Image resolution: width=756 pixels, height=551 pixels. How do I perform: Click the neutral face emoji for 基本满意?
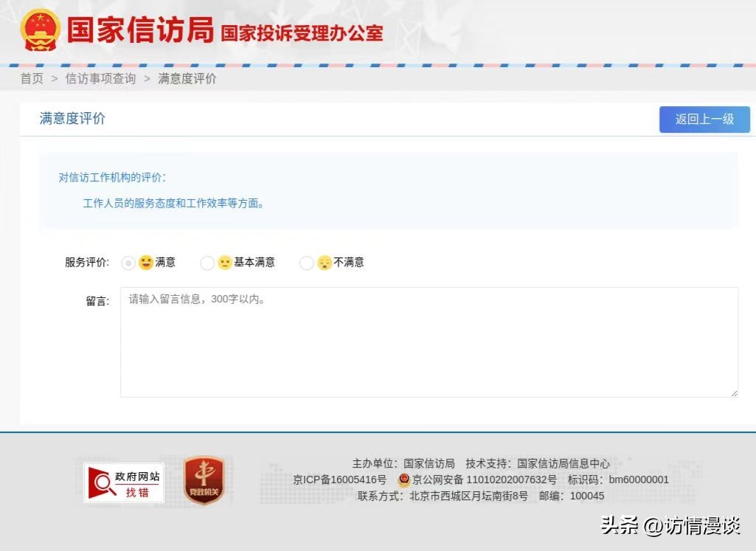pos(225,263)
